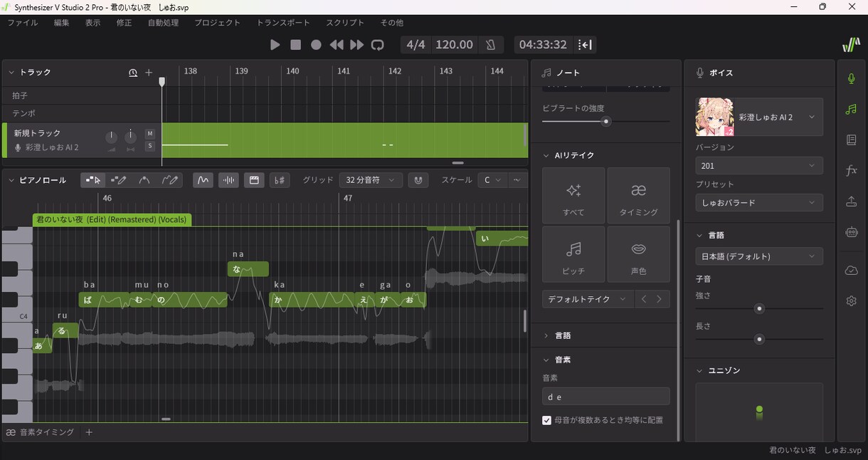
Task: Select the freehand pitch drawing pencil tool
Action: (x=170, y=180)
